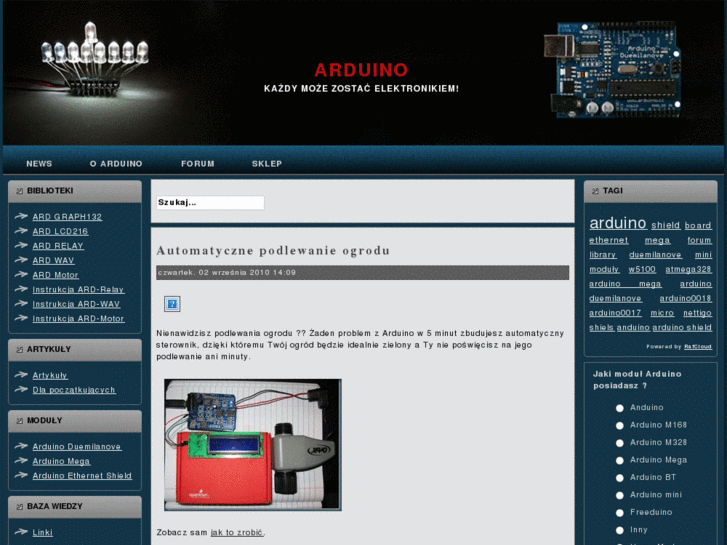Open the w5100 tag

(642, 269)
